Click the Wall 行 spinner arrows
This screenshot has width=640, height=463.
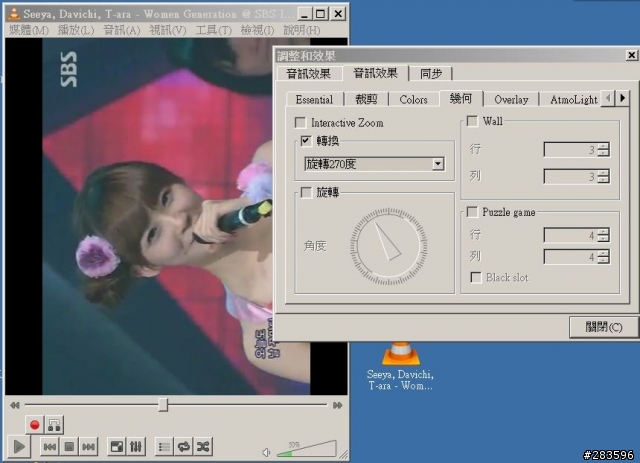(x=603, y=150)
